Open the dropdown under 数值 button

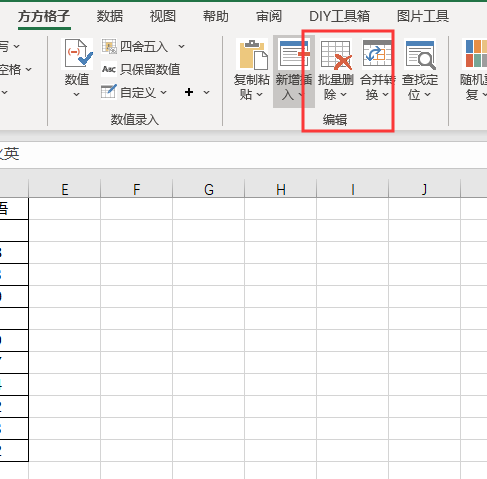77,95
